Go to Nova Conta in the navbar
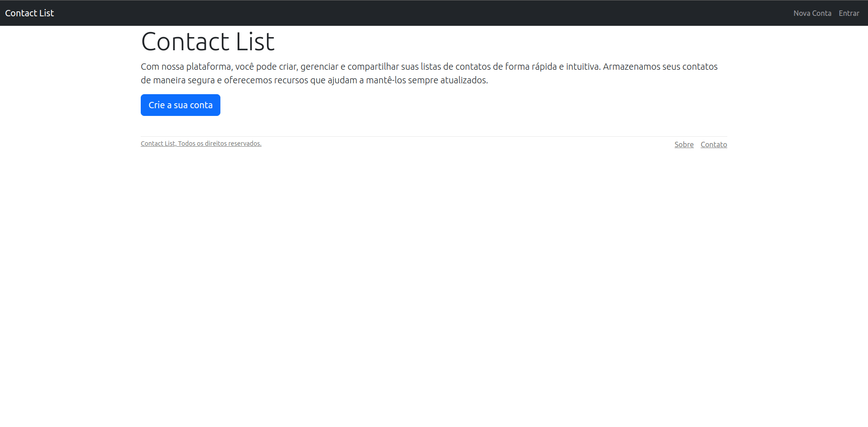The height and width of the screenshot is (427, 868). coord(812,13)
